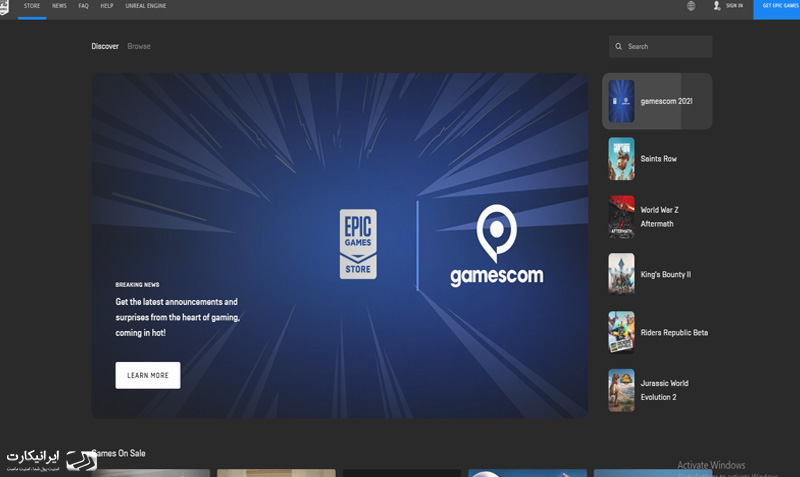Click the Learn More button
Viewport: 800px width, 477px height.
pyautogui.click(x=148, y=375)
